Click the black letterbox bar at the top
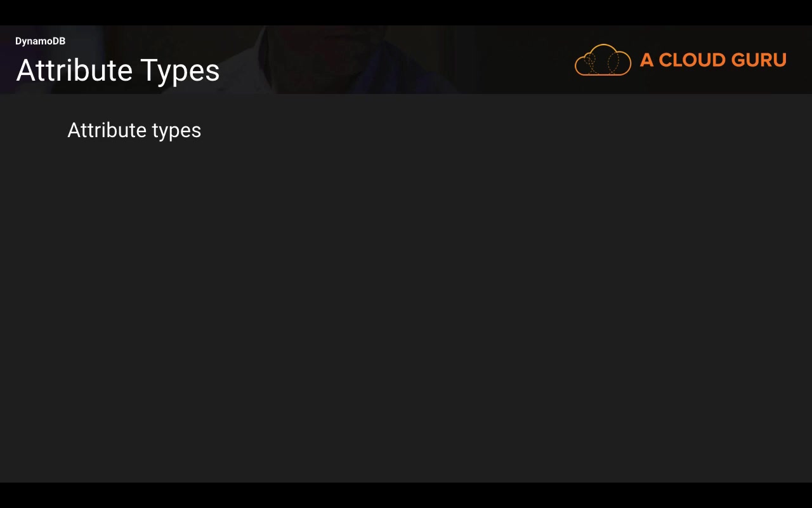The height and width of the screenshot is (508, 812). [406, 12]
